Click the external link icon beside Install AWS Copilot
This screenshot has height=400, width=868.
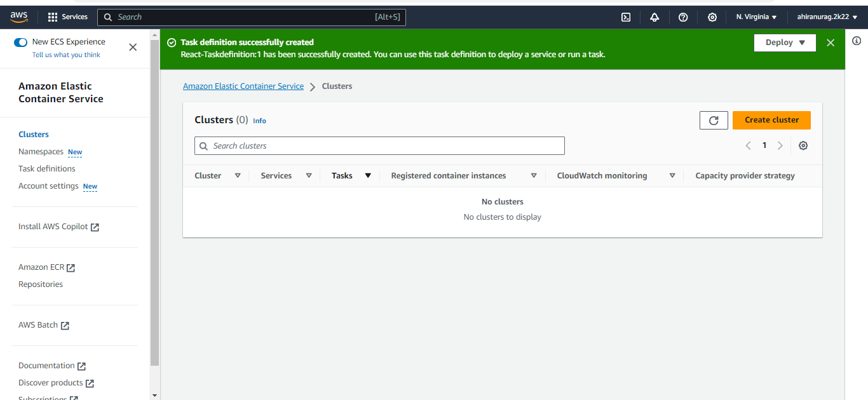[x=95, y=227]
